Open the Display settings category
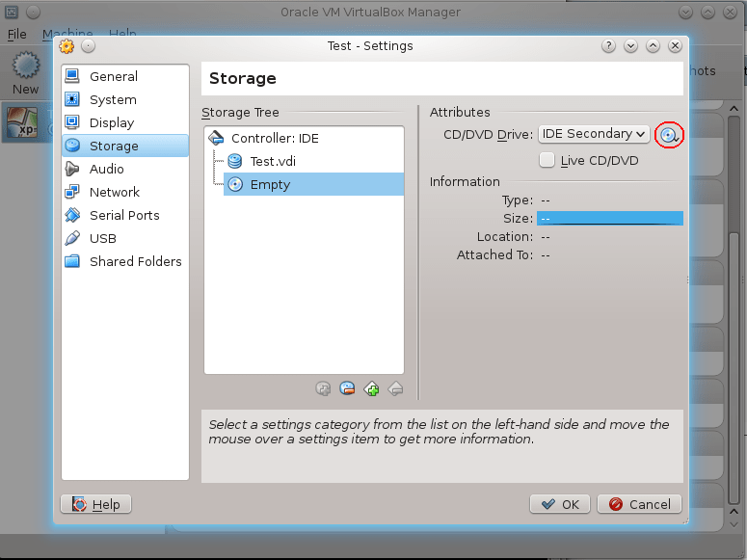The image size is (747, 560). [x=124, y=122]
